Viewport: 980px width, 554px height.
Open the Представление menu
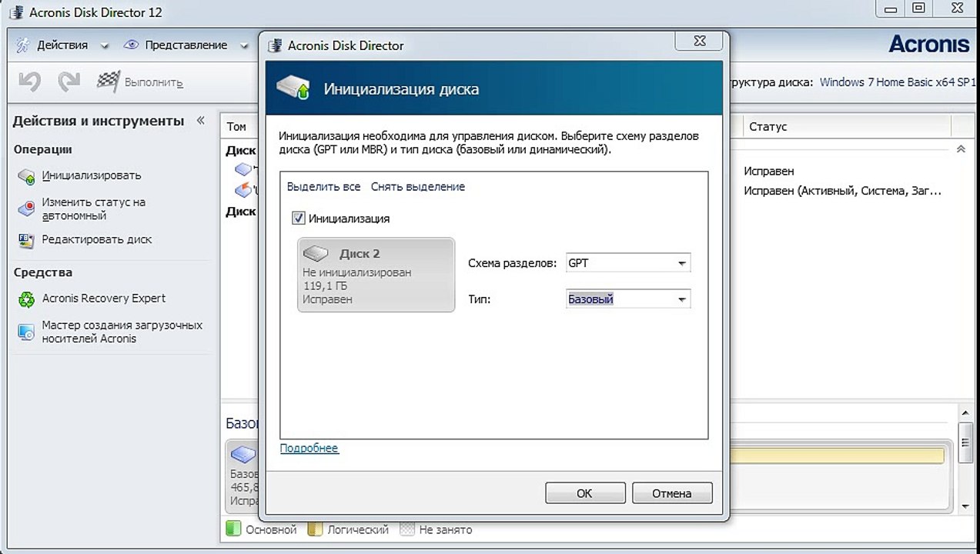(186, 45)
